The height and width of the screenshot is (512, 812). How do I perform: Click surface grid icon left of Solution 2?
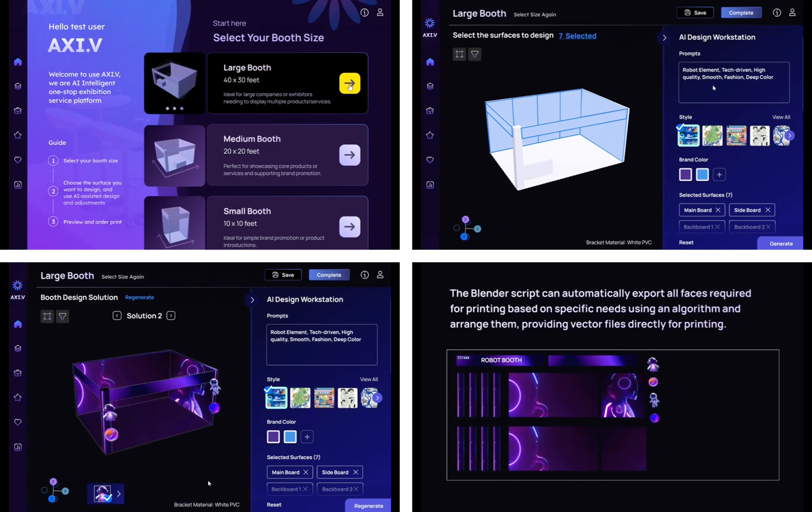click(x=47, y=316)
